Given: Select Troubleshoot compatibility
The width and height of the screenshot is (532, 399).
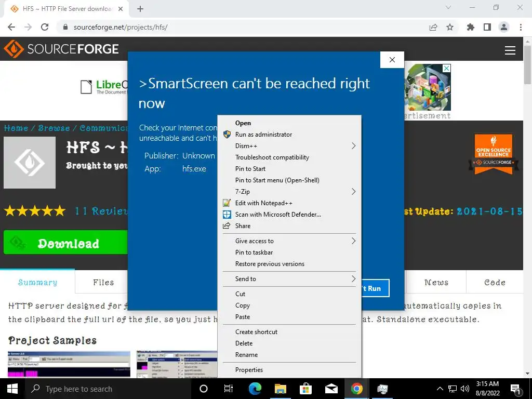Looking at the screenshot, I should click(289, 157).
